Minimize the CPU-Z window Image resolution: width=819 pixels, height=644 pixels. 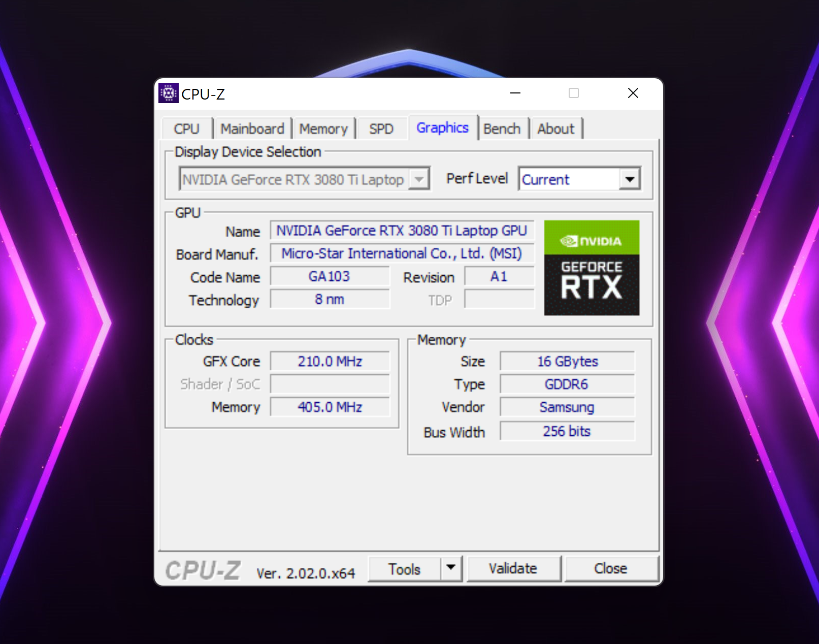click(x=515, y=93)
